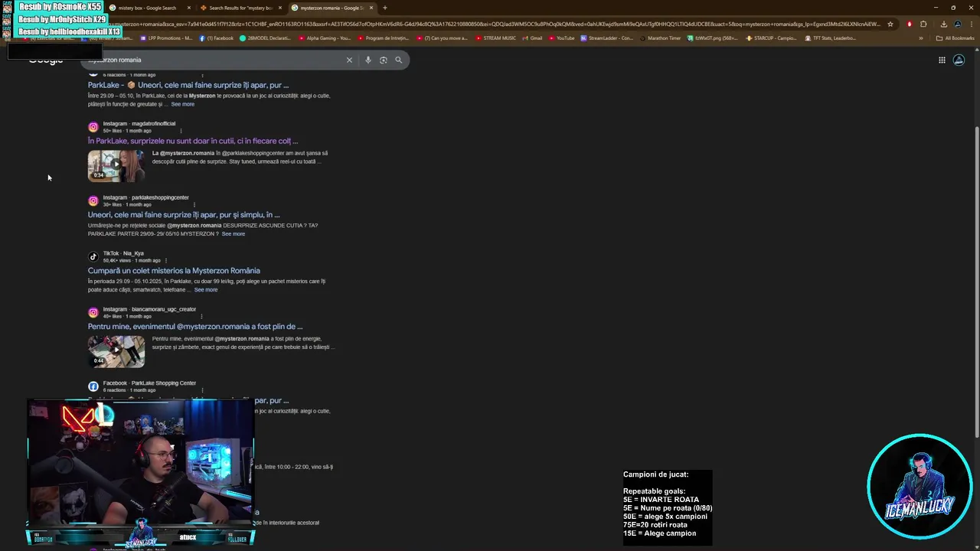Open options menu for parklakeshoppingcenter result
This screenshot has height=551, width=980.
[194, 204]
